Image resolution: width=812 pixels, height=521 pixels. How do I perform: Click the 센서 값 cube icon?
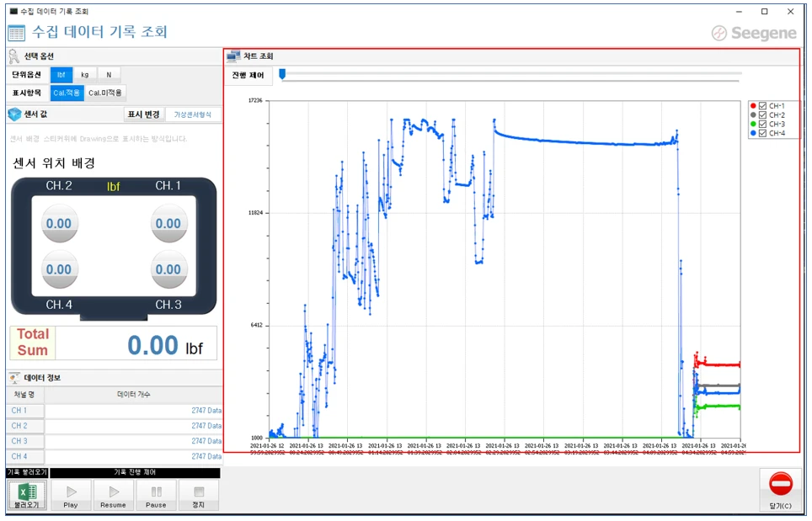point(14,114)
